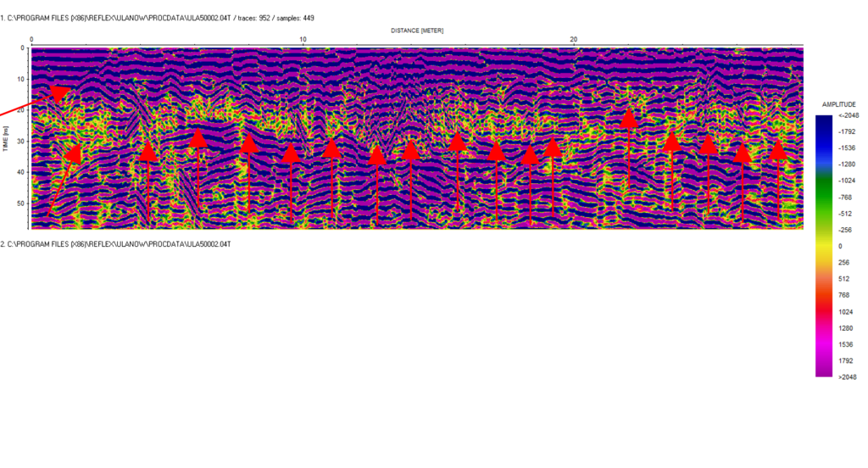This screenshot has width=868, height=468.
Task: Pick the yellow band in the amplitude color bar
Action: [x=822, y=246]
